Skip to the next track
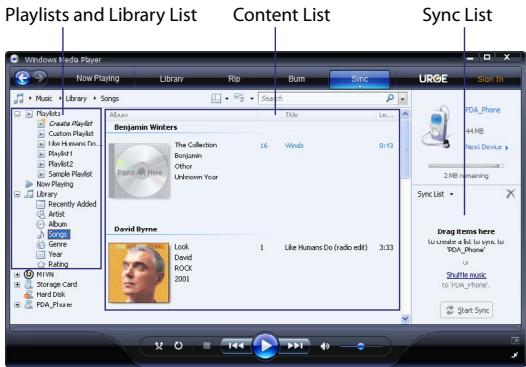The height and width of the screenshot is (367, 526). click(295, 346)
